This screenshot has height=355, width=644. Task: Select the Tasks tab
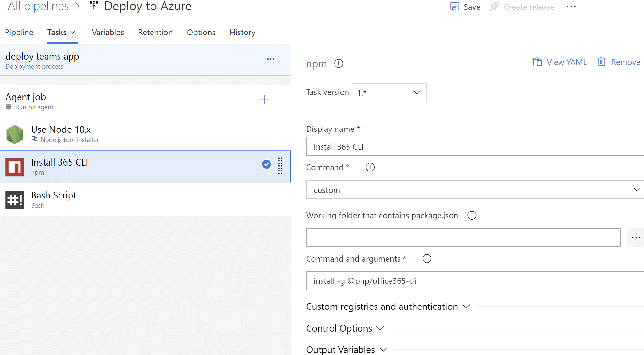pos(57,33)
